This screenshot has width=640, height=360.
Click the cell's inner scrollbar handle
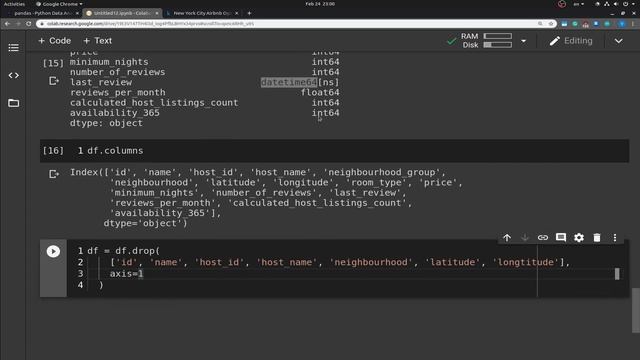coord(617,273)
